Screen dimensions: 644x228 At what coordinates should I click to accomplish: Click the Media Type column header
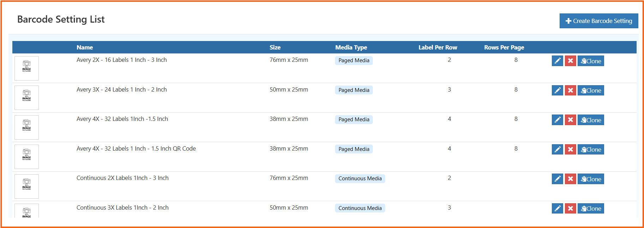(351, 47)
